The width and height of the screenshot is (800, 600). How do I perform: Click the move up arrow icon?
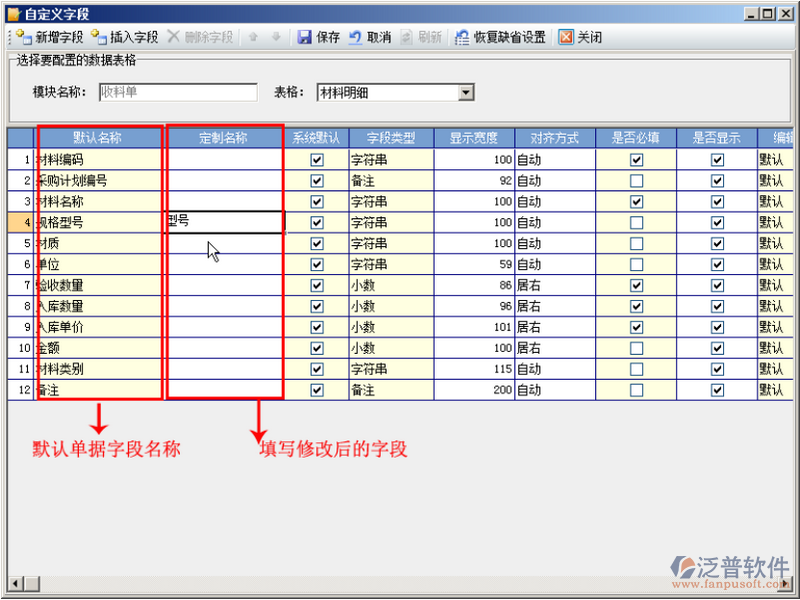pos(253,37)
